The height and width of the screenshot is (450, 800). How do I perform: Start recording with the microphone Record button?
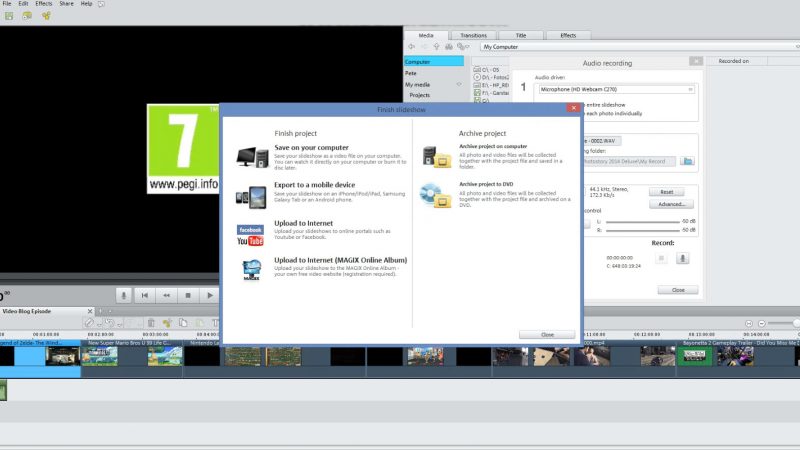coord(683,258)
